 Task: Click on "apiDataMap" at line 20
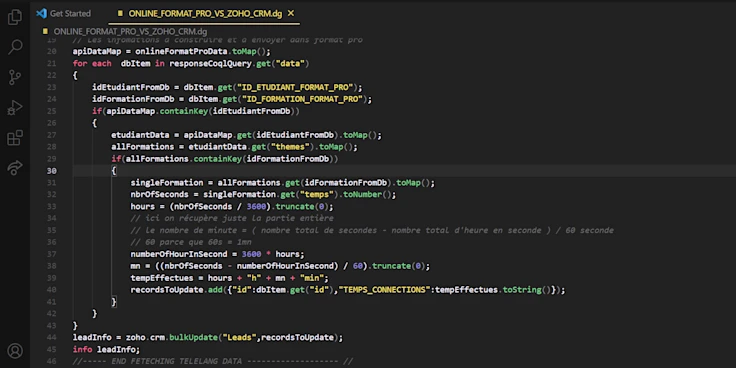(x=97, y=52)
